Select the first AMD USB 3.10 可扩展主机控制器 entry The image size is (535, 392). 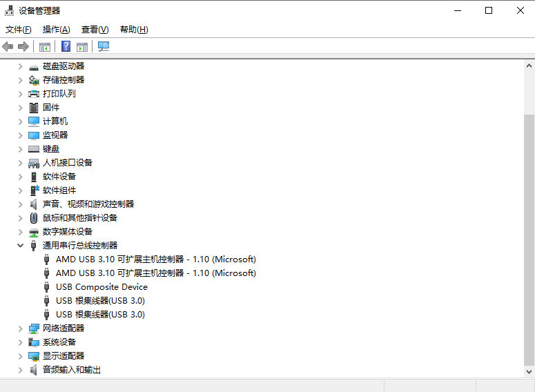click(156, 259)
